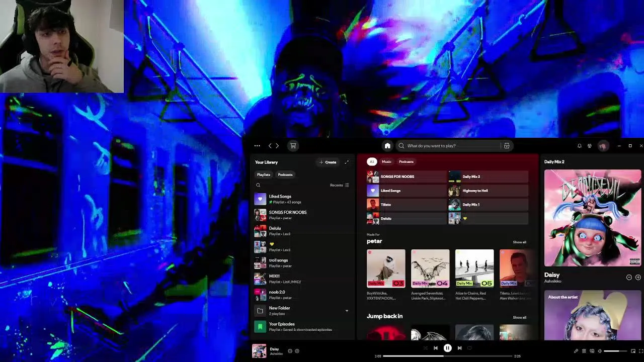644x362 pixels.
Task: Remove Daisy via bottom bar minus icon
Action: pos(290,351)
